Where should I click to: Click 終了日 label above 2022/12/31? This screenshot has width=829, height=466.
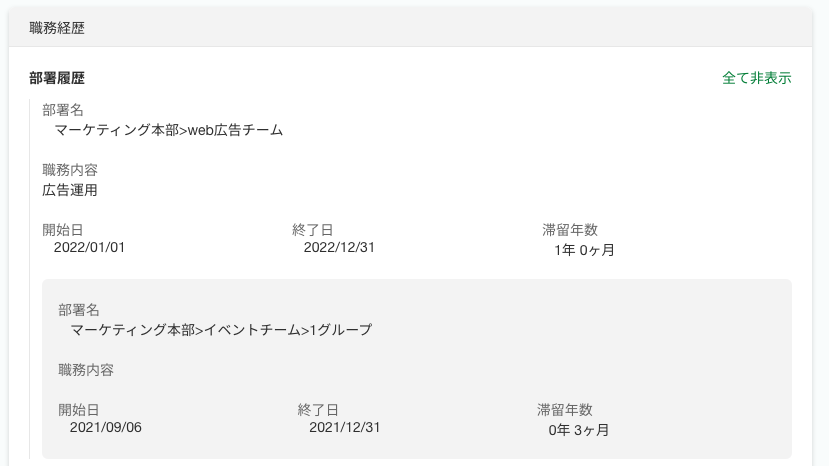point(312,230)
